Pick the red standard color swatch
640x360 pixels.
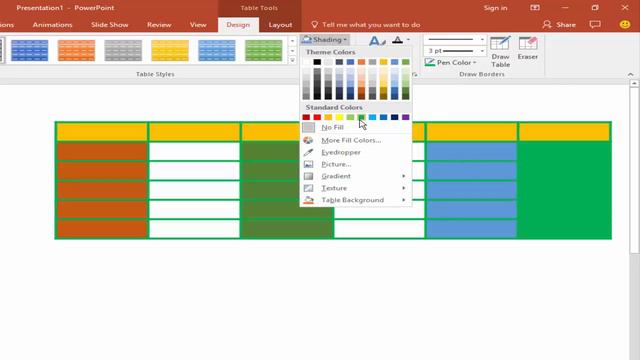[x=317, y=118]
